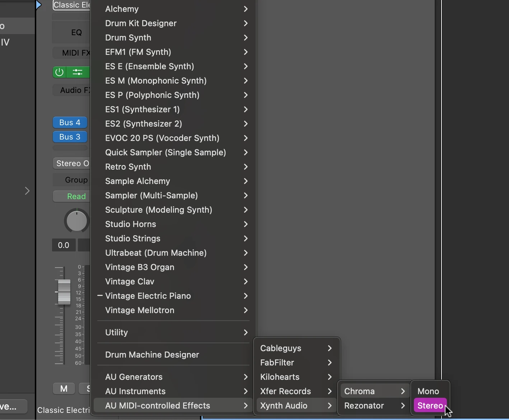Select Vintage Mellotron
Screen dimensions: 509x420
(173, 310)
